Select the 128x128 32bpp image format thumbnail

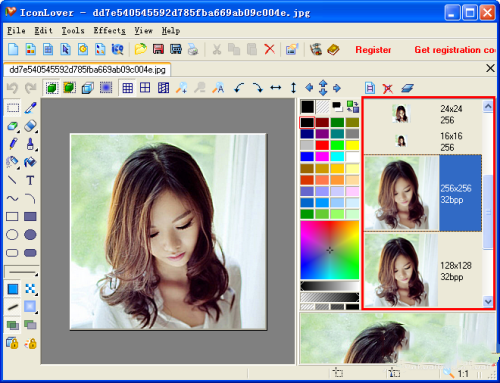(x=422, y=270)
